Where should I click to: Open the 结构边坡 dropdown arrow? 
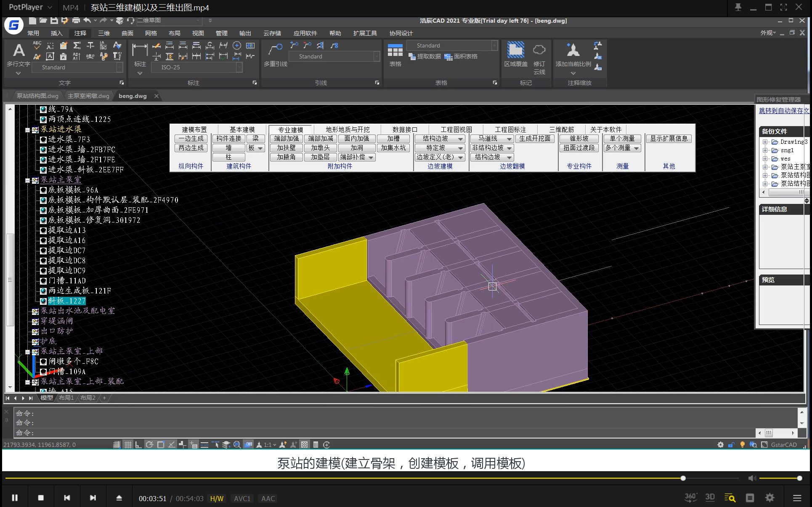(x=461, y=139)
